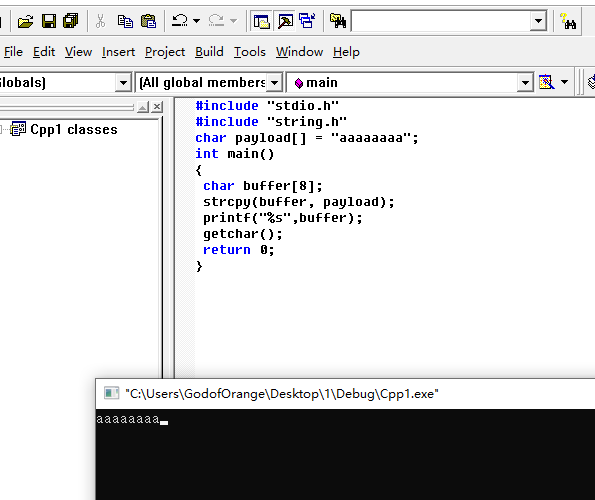Click the char payload[] declaration line
This screenshot has width=595, height=500.
coord(307,138)
